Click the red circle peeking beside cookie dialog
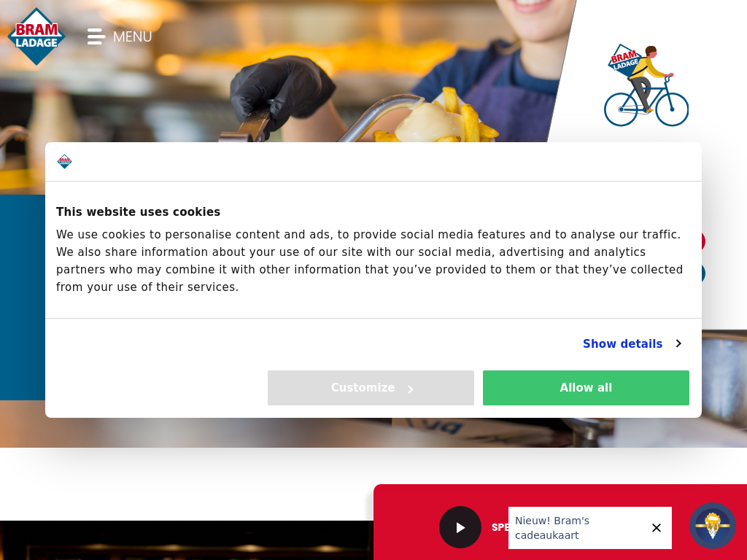The height and width of the screenshot is (560, 747). [x=703, y=241]
